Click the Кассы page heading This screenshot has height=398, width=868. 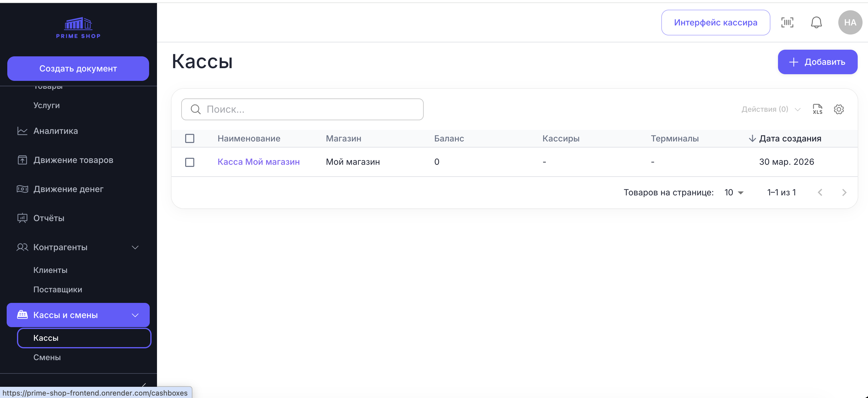click(x=202, y=61)
